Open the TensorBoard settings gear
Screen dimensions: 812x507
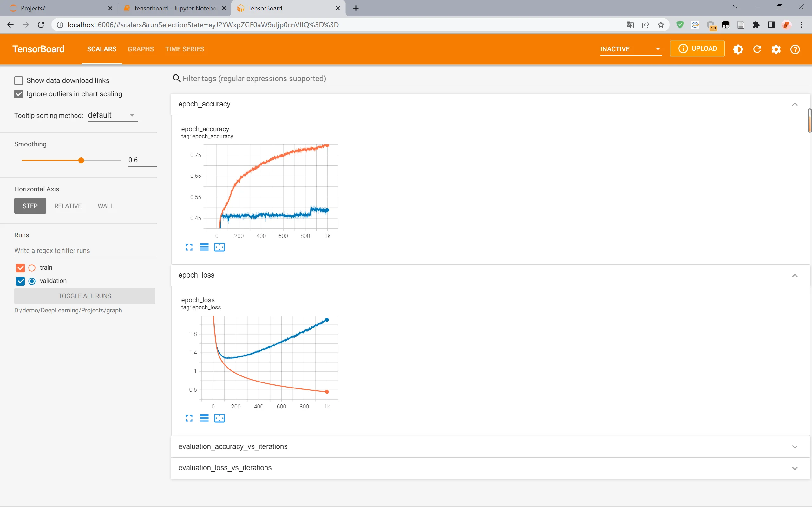pos(776,49)
